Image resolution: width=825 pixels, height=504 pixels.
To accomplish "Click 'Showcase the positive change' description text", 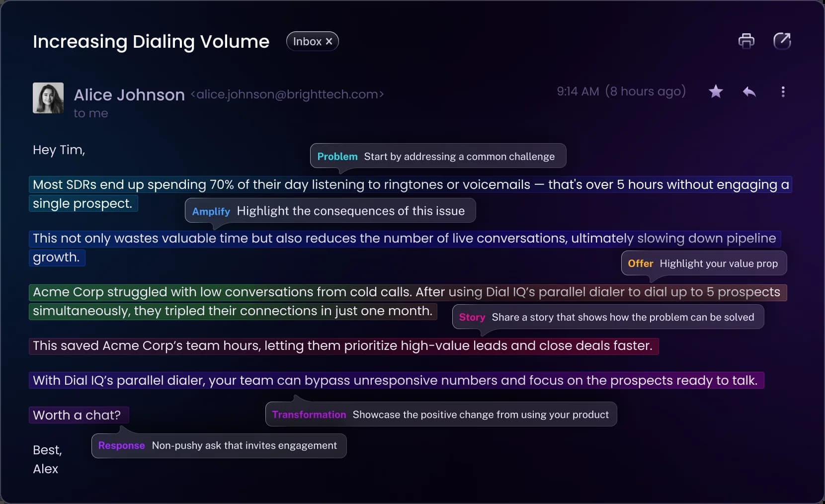I will pyautogui.click(x=481, y=415).
